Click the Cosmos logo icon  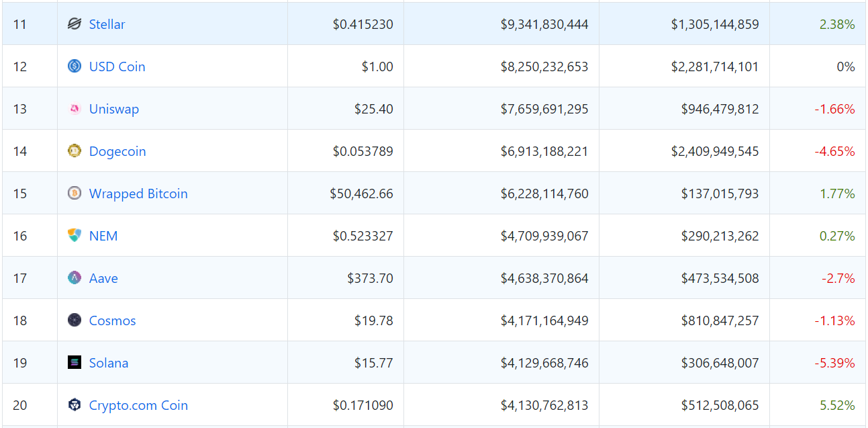click(x=75, y=320)
